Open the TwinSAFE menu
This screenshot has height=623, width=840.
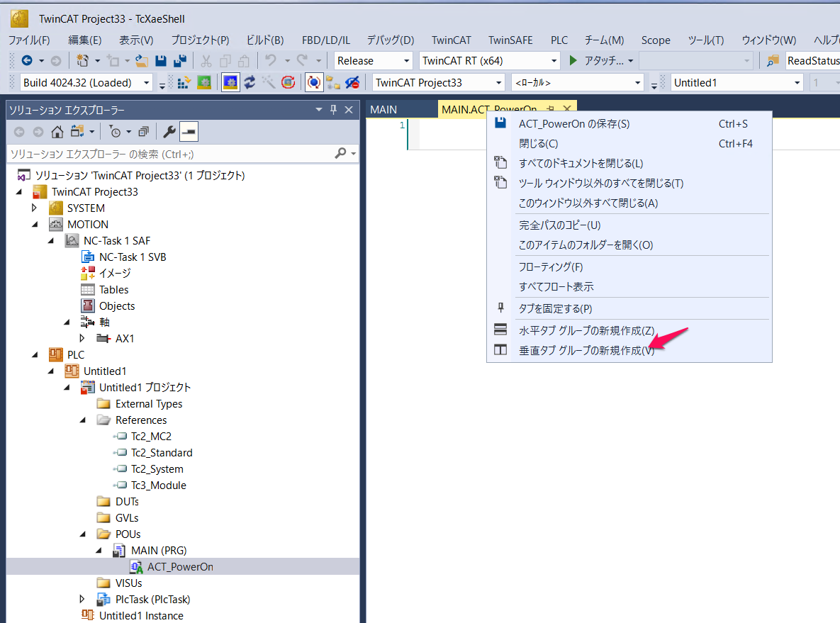click(x=510, y=40)
